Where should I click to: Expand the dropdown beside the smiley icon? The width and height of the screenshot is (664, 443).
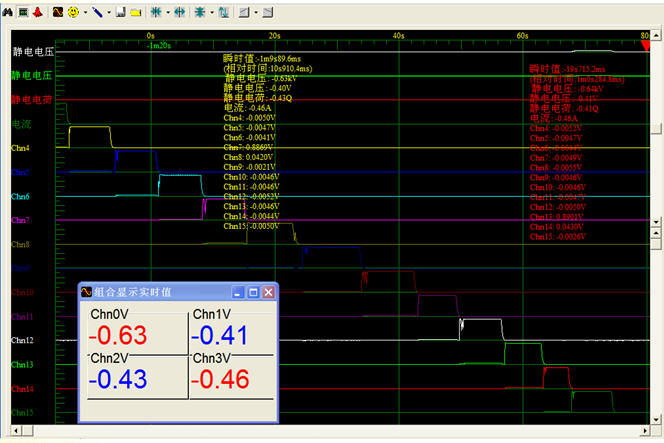pyautogui.click(x=86, y=12)
